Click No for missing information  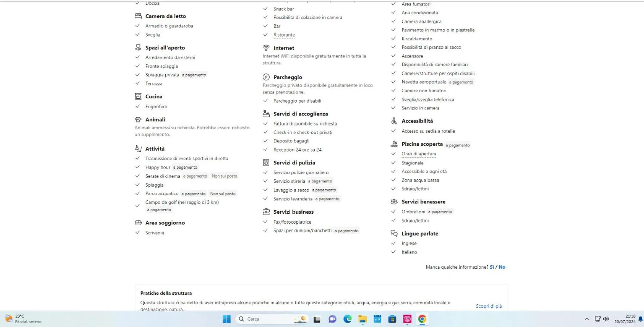click(502, 267)
